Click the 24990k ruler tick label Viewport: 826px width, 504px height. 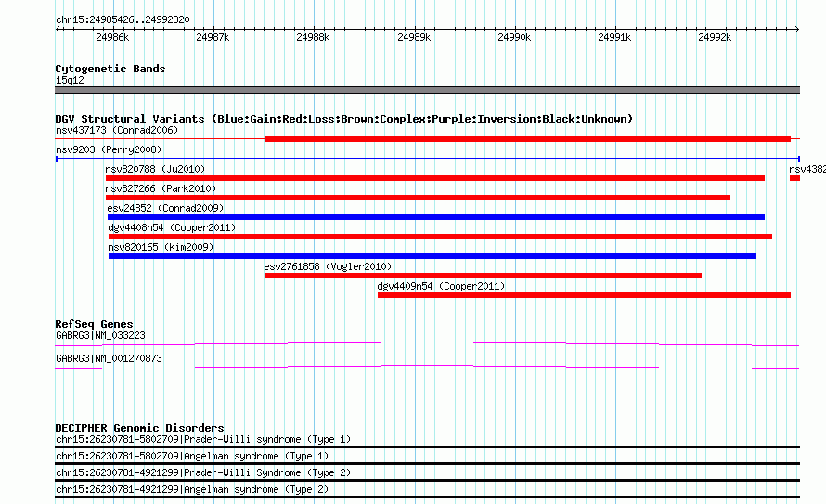[514, 37]
